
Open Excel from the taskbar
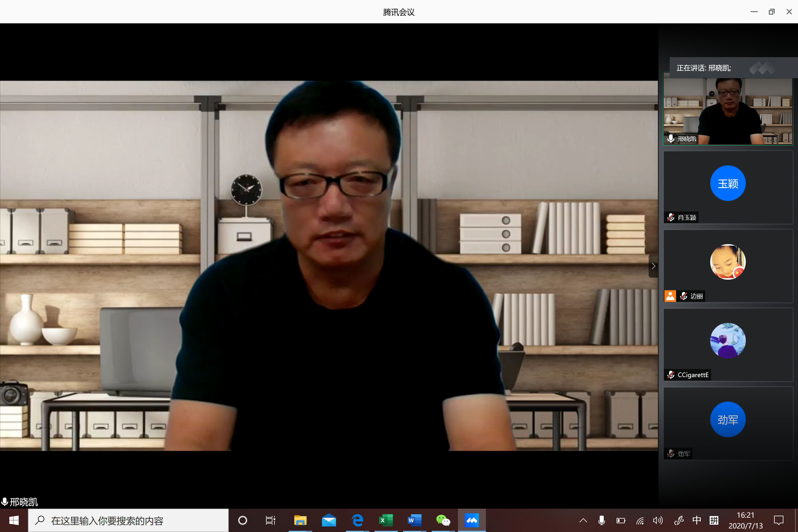point(386,520)
